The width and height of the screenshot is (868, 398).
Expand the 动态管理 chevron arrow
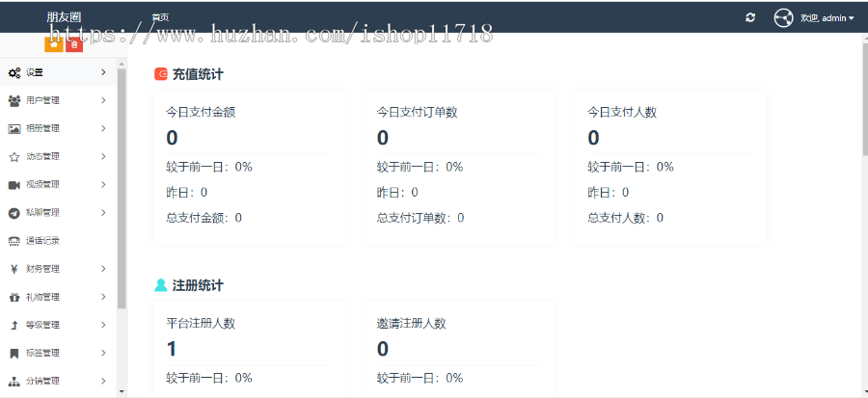103,157
